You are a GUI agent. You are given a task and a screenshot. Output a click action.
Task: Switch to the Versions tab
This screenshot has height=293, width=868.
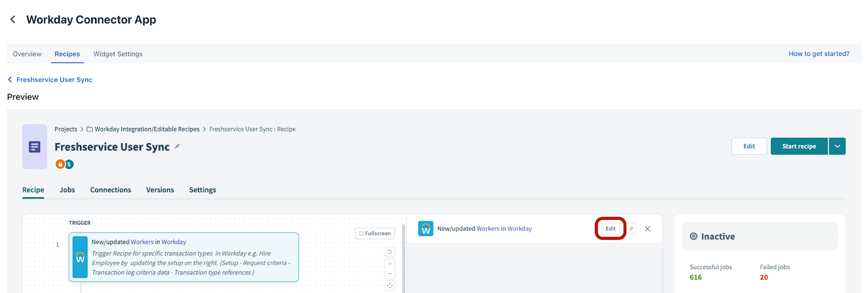point(160,190)
